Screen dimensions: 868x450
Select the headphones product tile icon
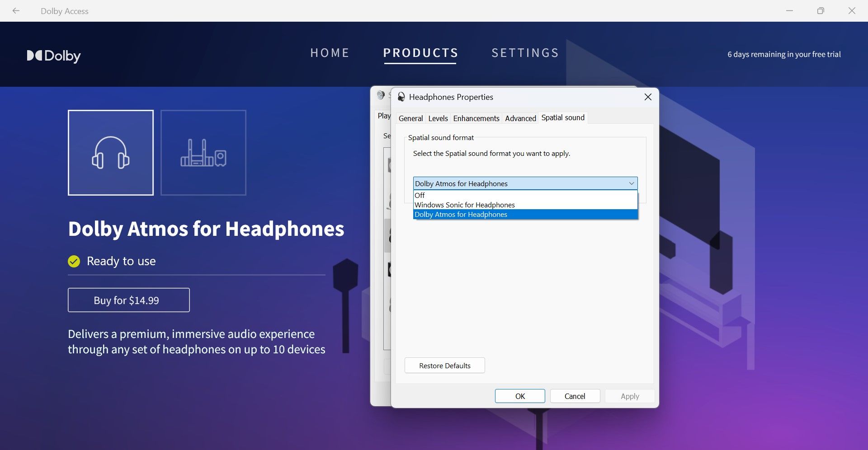pos(111,153)
